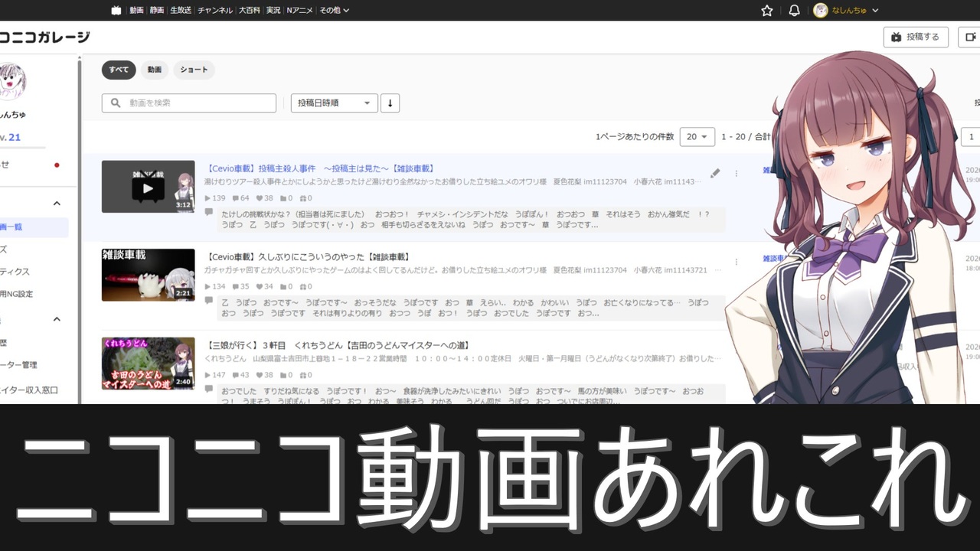The width and height of the screenshot is (980, 551).
Task: Open the 久しぶりにこういうのやった video title link
Action: (309, 257)
